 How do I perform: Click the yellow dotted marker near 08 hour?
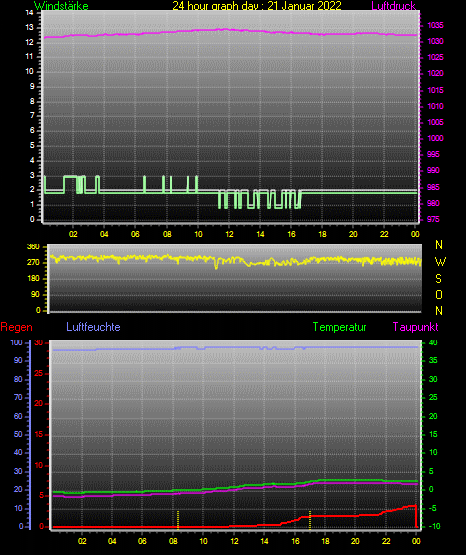[178, 520]
